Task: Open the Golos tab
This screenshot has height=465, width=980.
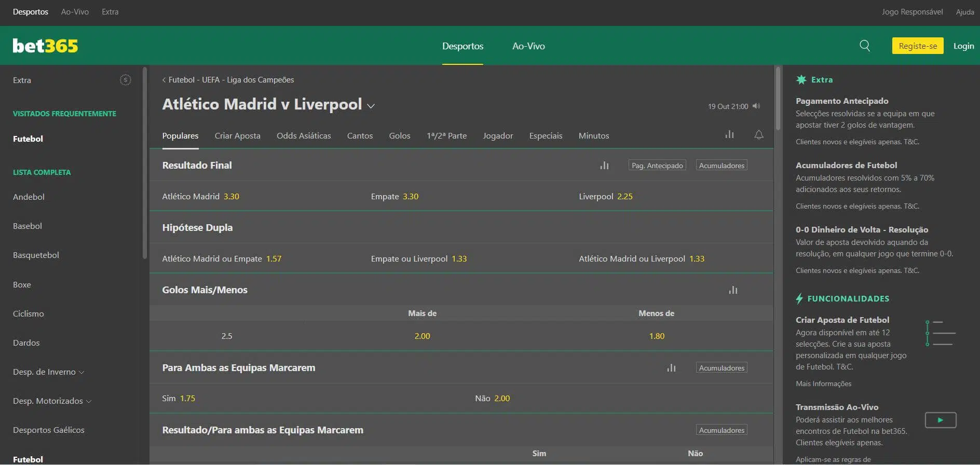Action: click(x=400, y=135)
